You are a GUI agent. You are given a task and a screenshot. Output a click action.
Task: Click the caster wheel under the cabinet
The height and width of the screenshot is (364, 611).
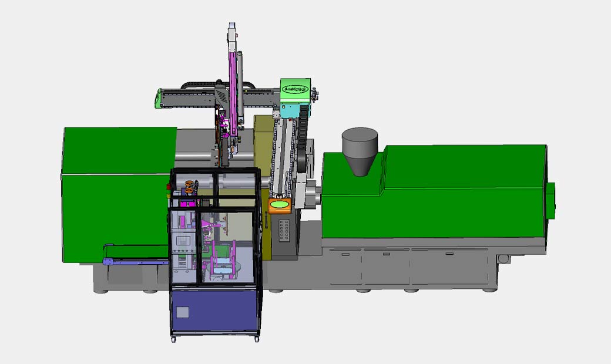point(257,339)
